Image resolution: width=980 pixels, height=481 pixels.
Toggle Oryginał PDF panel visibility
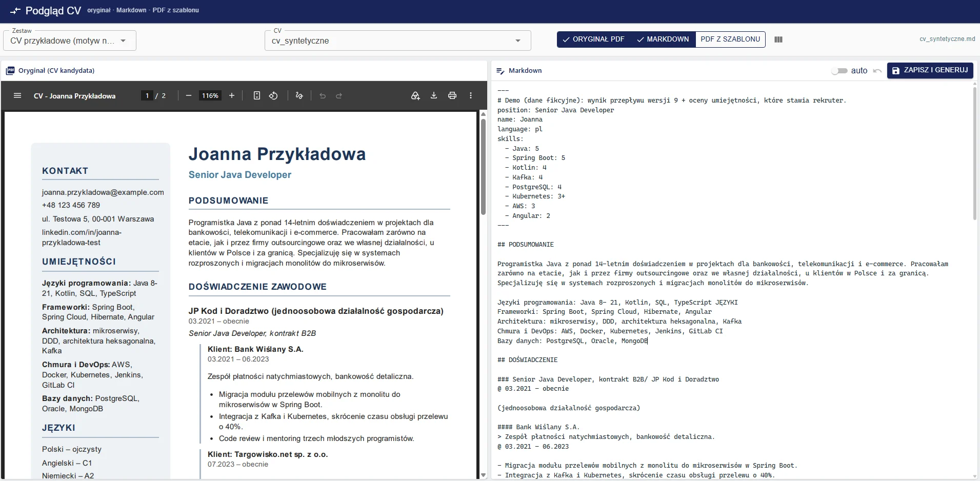pos(594,39)
